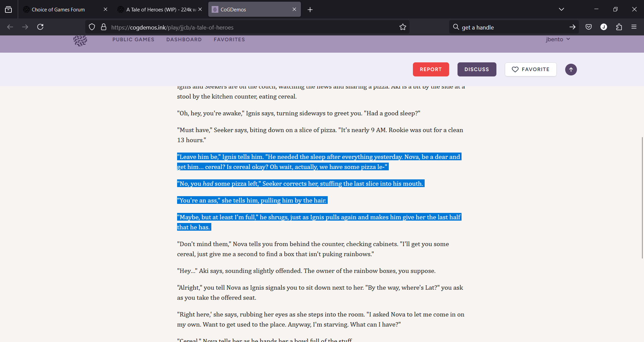Expand the list all tabs chevron

(x=561, y=9)
